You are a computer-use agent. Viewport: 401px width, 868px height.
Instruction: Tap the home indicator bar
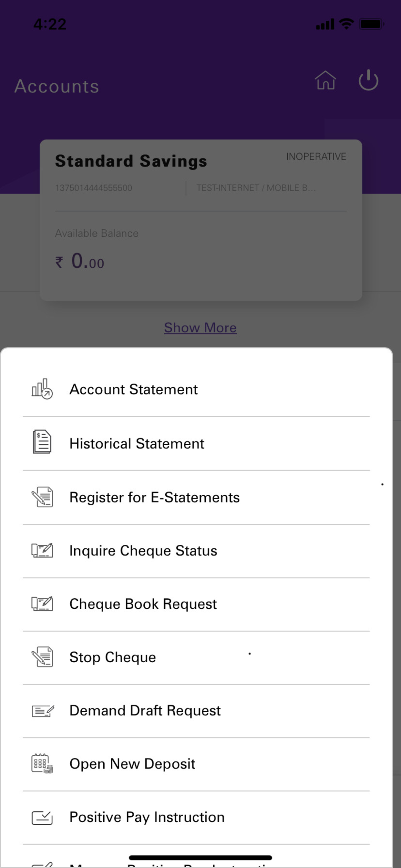click(x=200, y=858)
